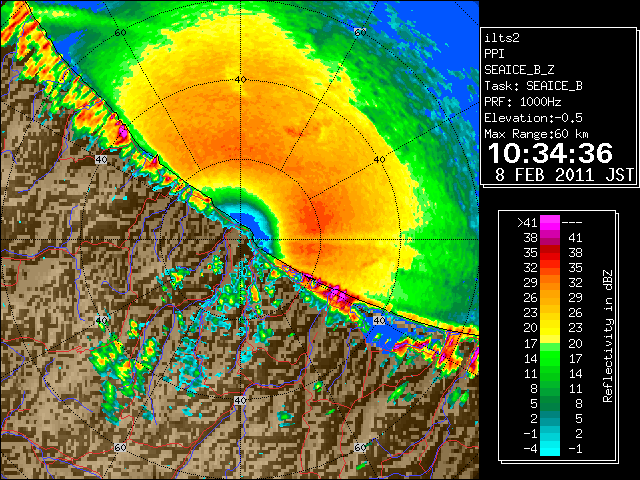The width and height of the screenshot is (640, 480).
Task: Select the date '8 FEB 2011 JST'
Action: coord(565,175)
